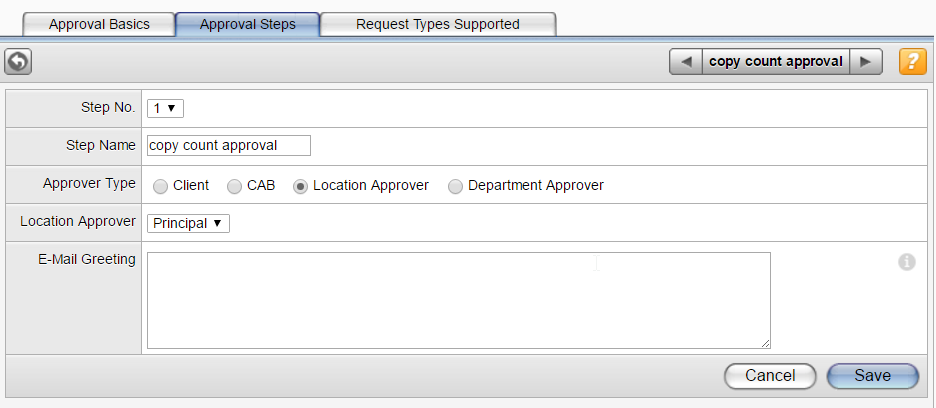Screen dimensions: 936x408
Task: Switch to the Approval Steps tab
Action: 248,24
